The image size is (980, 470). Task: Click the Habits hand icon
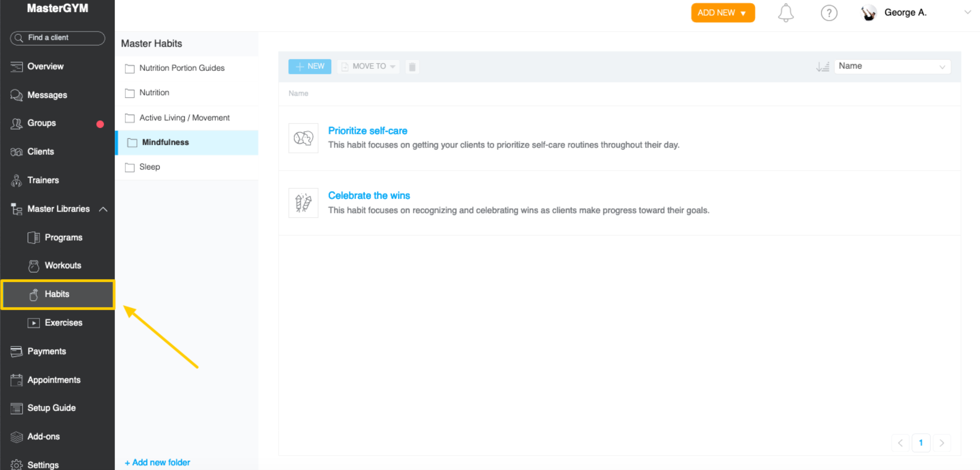click(x=34, y=294)
